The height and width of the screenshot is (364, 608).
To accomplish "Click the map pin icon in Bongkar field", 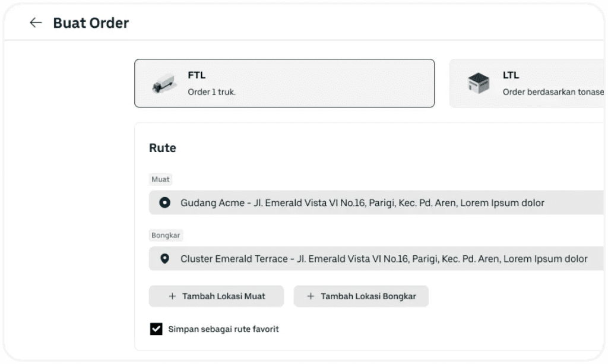I will coord(165,259).
